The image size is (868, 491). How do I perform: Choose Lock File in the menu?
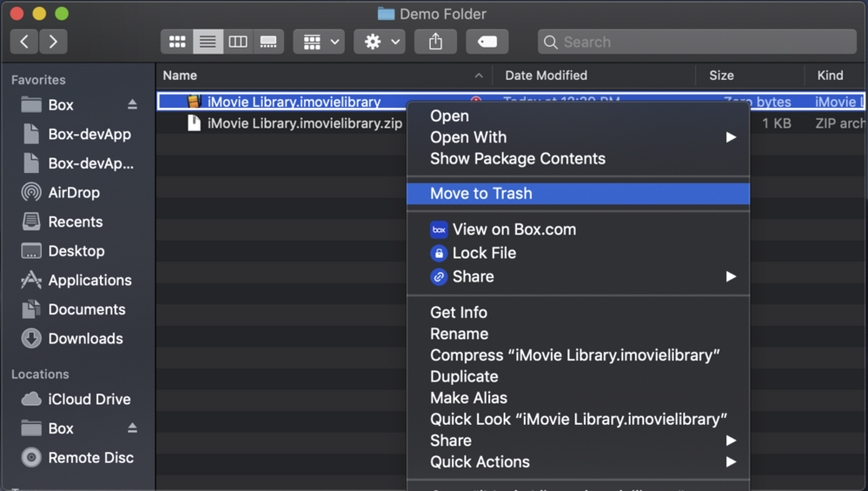(578, 253)
